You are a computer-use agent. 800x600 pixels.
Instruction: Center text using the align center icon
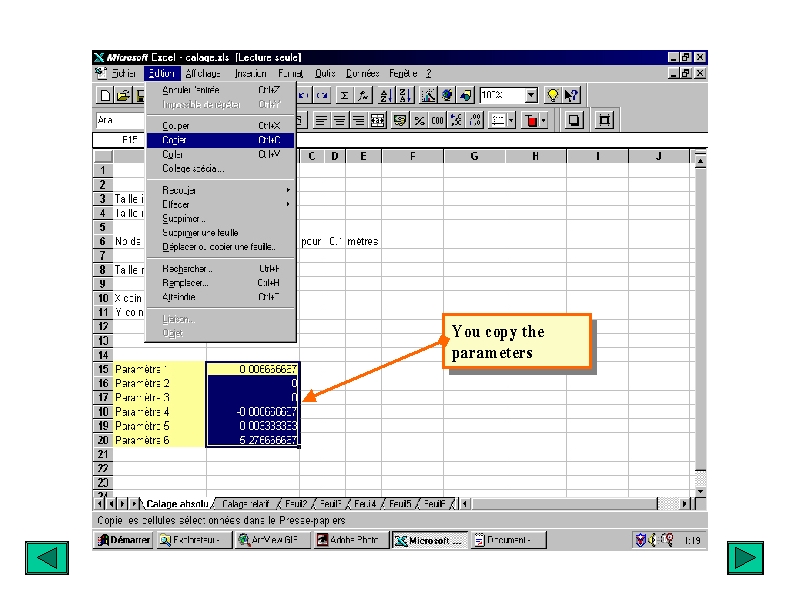tap(339, 121)
